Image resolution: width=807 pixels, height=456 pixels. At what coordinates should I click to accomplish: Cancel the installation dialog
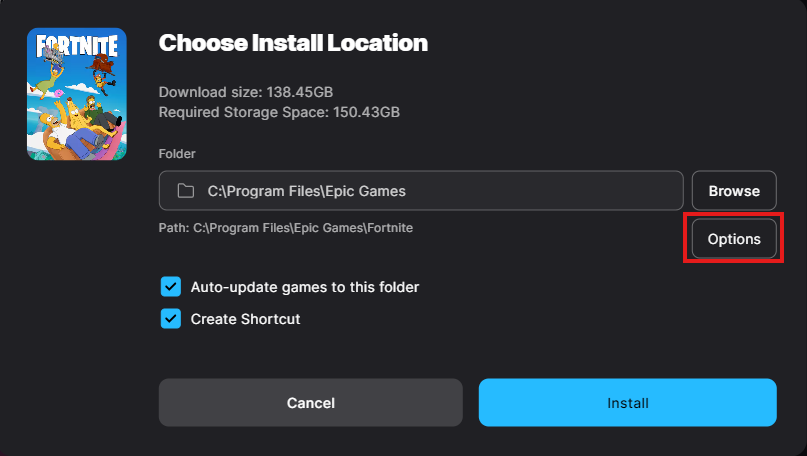[x=310, y=403]
